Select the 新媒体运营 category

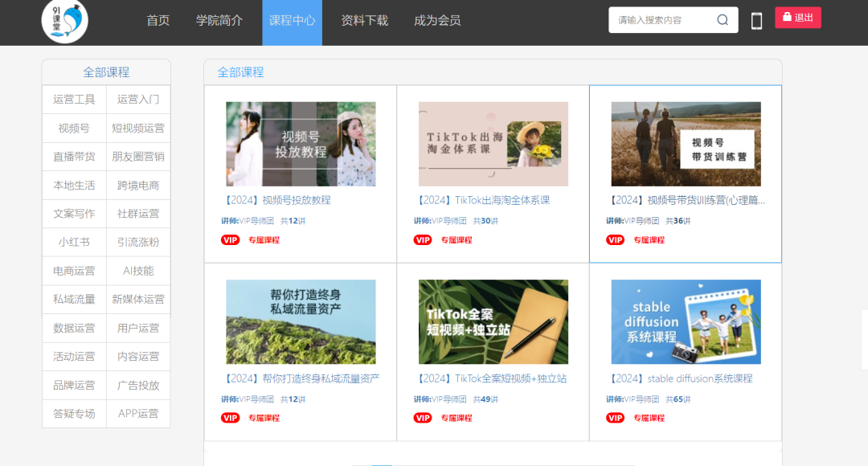[x=138, y=300]
